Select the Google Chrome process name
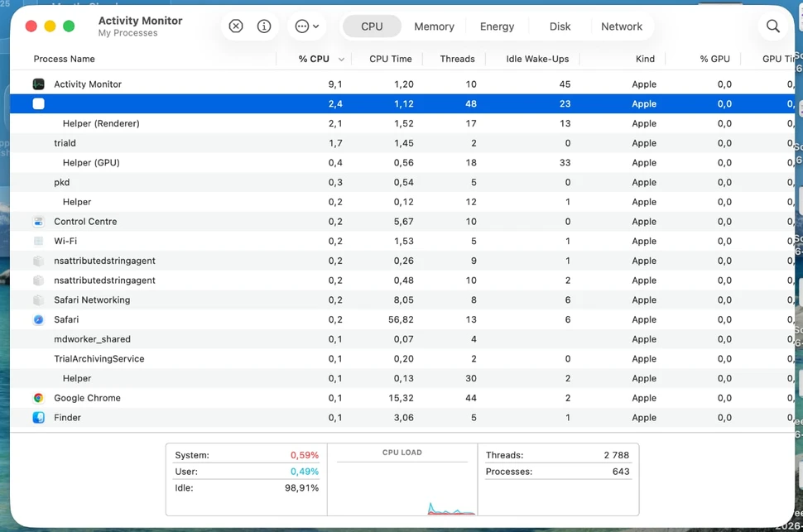The width and height of the screenshot is (803, 532). [87, 398]
